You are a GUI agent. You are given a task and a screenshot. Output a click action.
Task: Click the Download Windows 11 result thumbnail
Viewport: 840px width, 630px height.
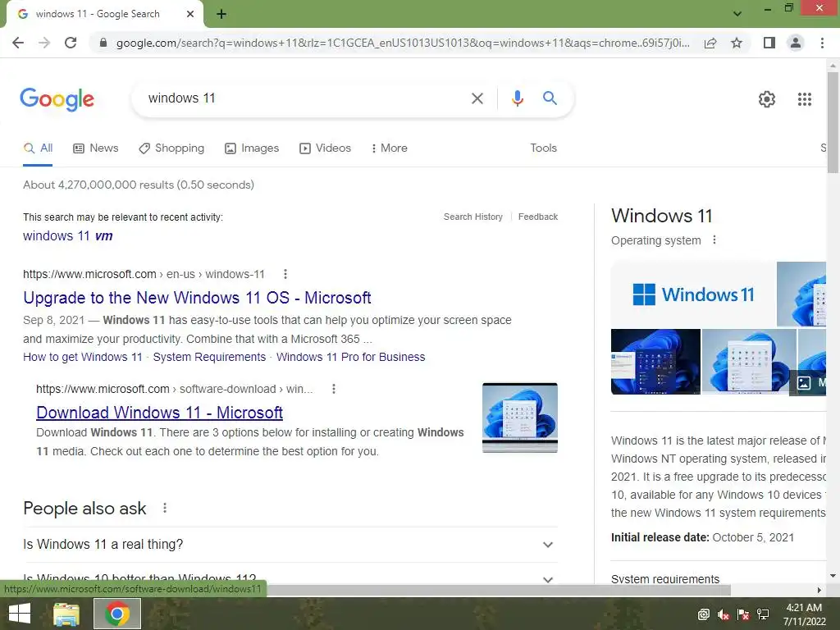pos(519,418)
